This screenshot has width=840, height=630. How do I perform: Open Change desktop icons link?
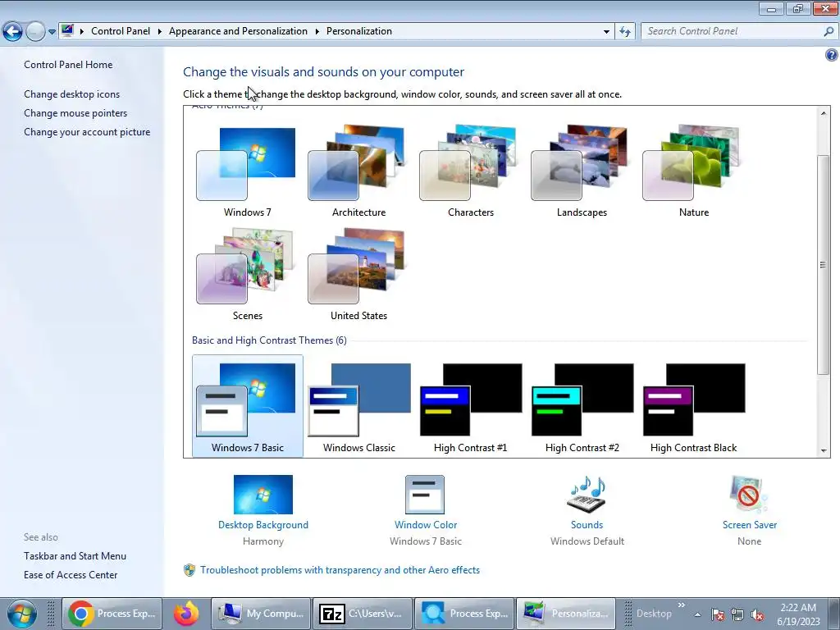pyautogui.click(x=72, y=94)
